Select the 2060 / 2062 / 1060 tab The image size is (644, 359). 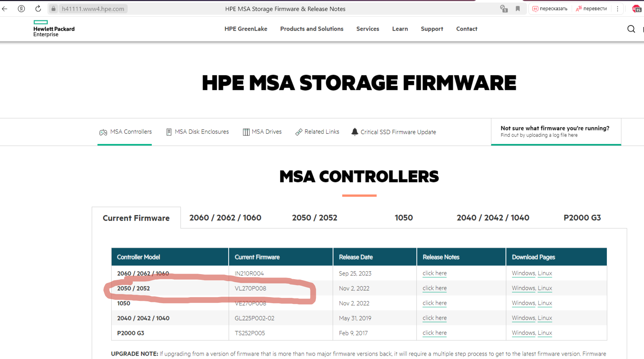[225, 218]
